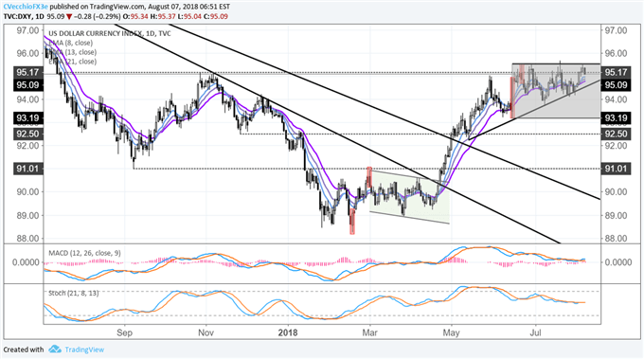644x359 pixels.
Task: Select the grey shaded rectangle around July
Action: (556, 91)
